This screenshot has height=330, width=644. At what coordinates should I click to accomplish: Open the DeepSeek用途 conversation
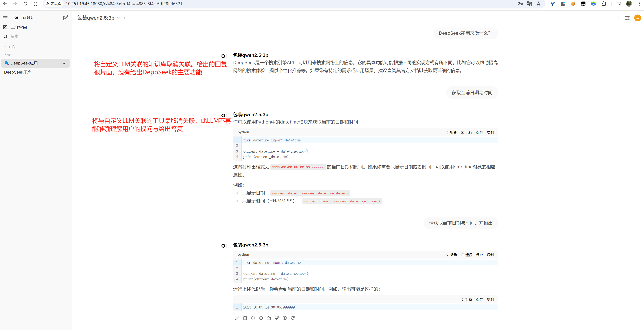point(18,72)
